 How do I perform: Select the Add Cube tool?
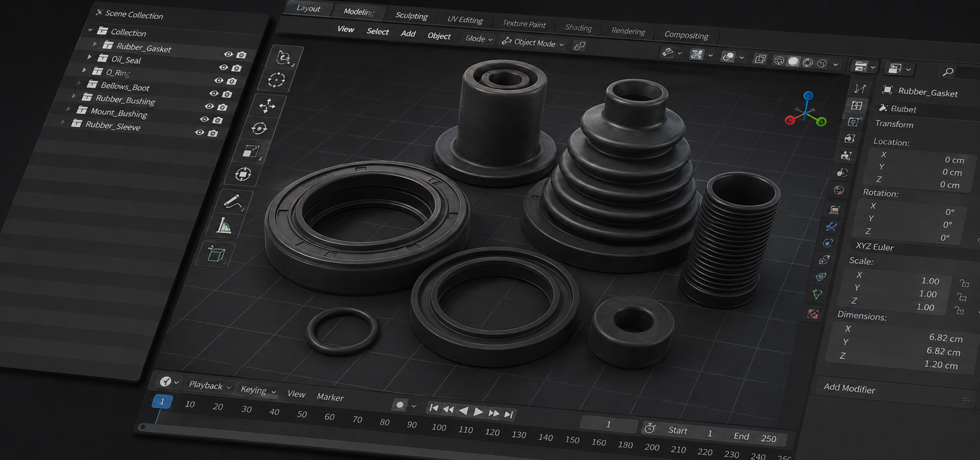(x=216, y=254)
